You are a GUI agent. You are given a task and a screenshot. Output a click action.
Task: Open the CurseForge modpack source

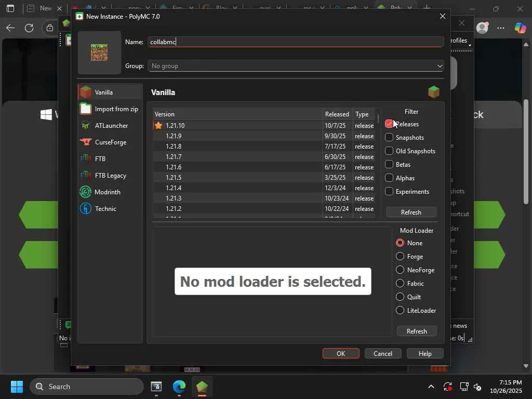click(x=110, y=142)
